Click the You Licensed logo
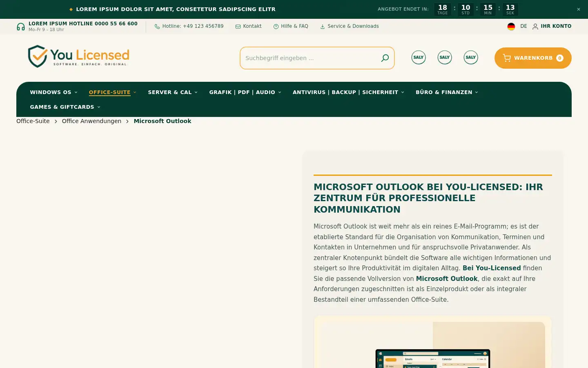 (x=78, y=56)
